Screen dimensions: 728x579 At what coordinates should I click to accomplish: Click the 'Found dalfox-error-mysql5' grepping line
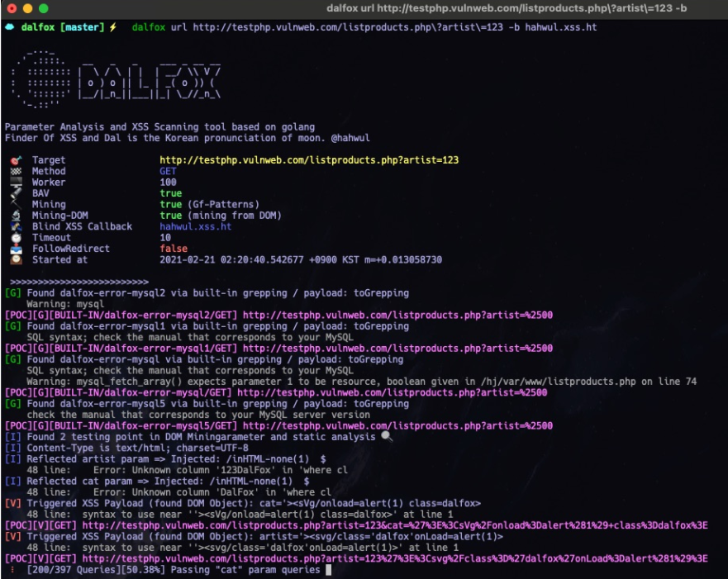click(x=207, y=404)
